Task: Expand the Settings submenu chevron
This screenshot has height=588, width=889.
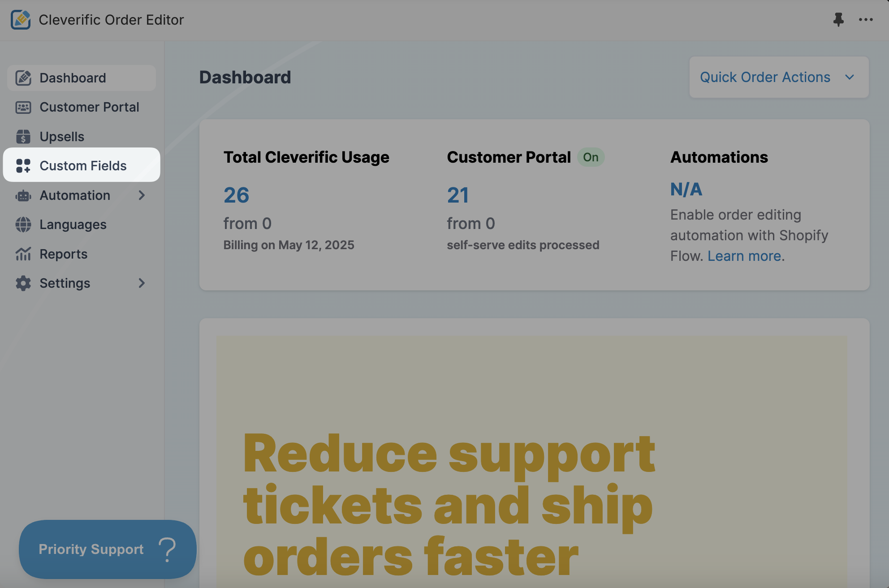Action: coord(142,283)
